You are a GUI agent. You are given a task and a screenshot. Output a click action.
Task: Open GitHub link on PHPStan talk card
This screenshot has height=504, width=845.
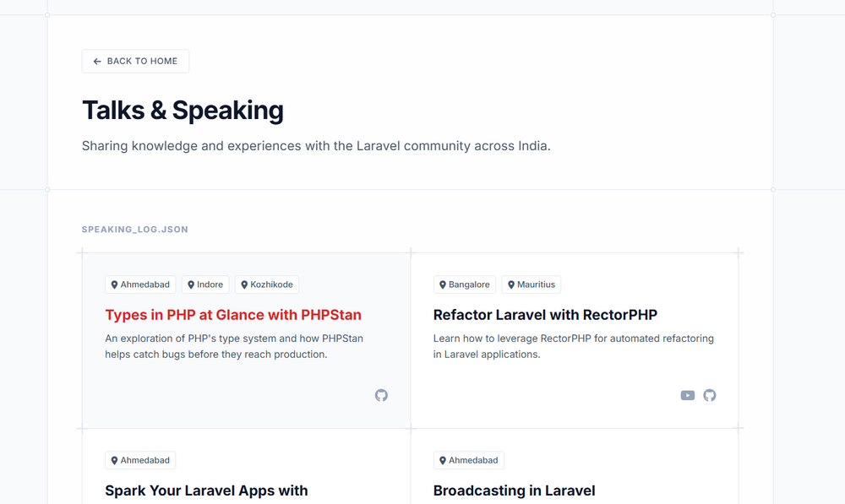tap(381, 395)
